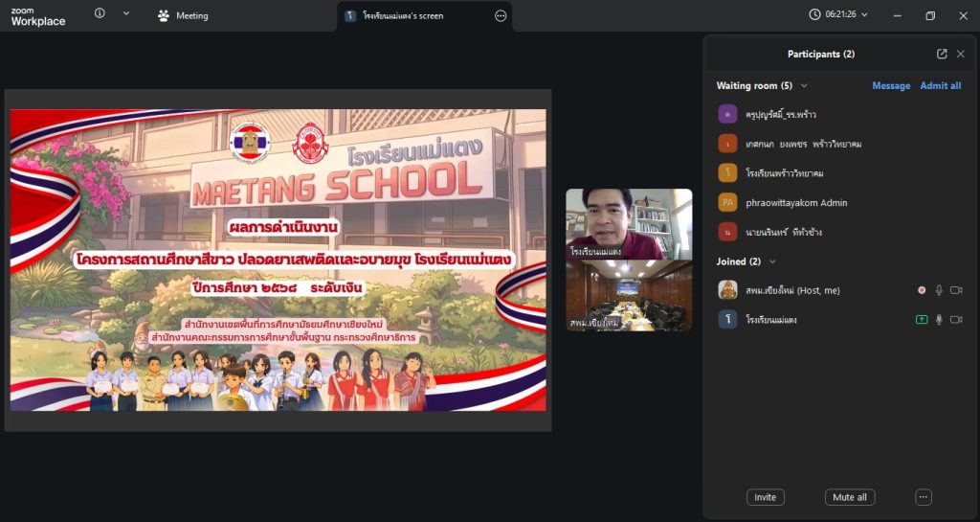The width and height of the screenshot is (980, 522).
Task: Click Message for the waiting room
Action: click(x=891, y=85)
